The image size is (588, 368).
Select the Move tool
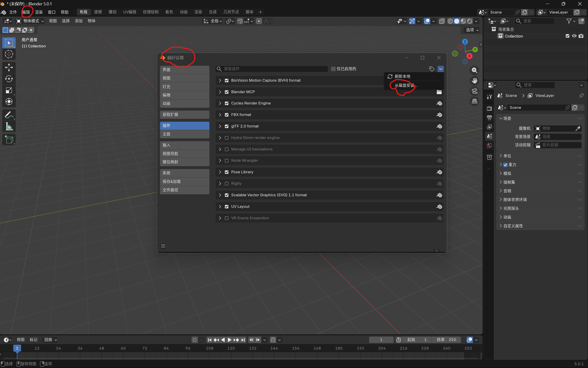9,67
